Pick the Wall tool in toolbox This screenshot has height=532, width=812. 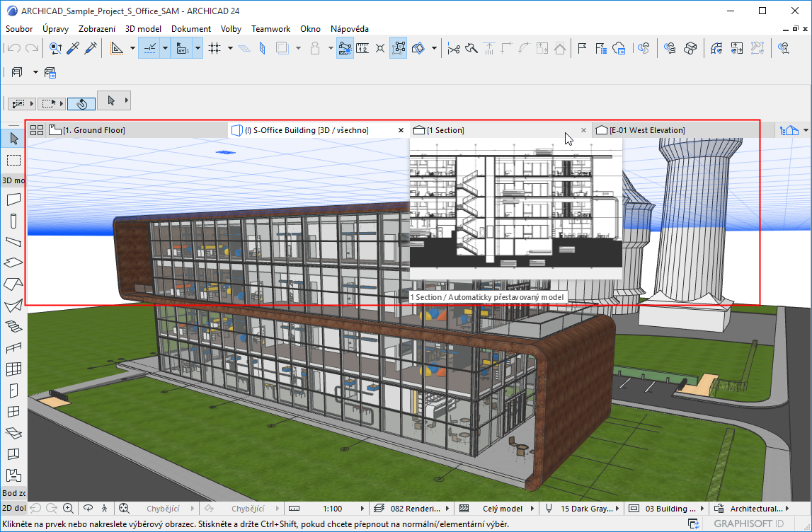pos(14,200)
